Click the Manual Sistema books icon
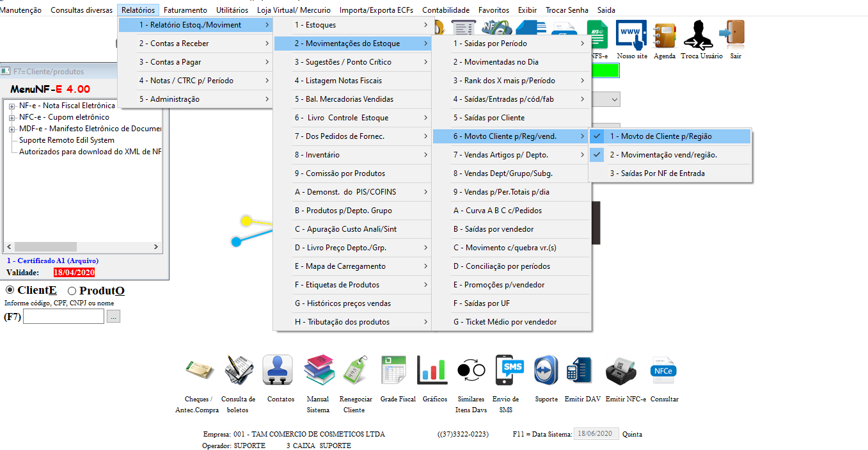 tap(319, 370)
